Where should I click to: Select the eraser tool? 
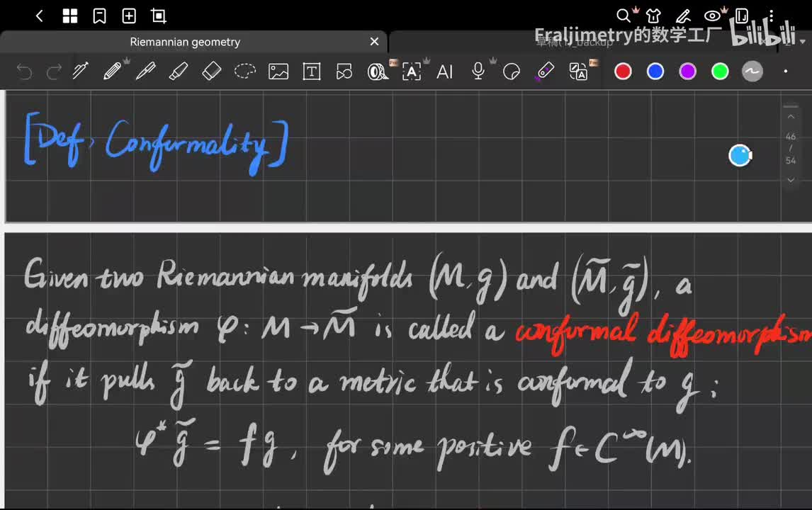pos(211,71)
